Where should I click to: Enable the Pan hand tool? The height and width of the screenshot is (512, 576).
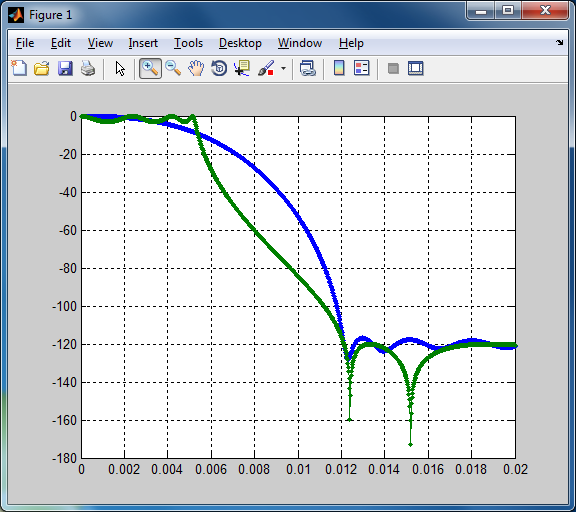pos(196,68)
